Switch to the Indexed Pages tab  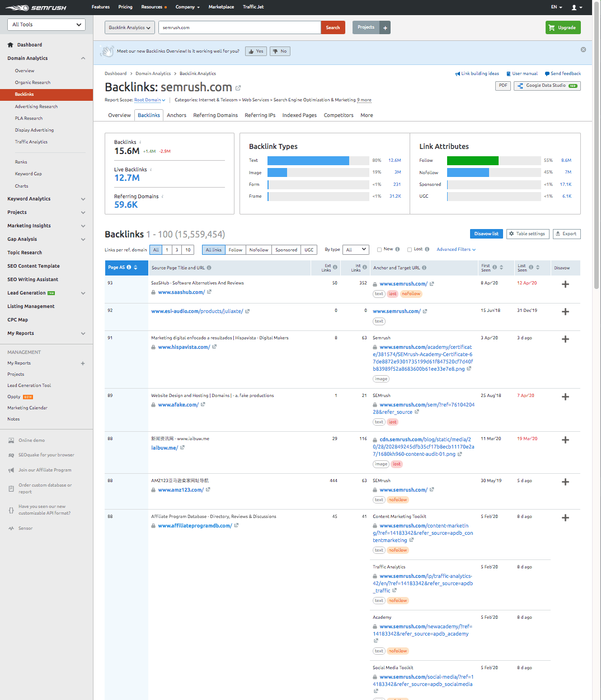[299, 115]
